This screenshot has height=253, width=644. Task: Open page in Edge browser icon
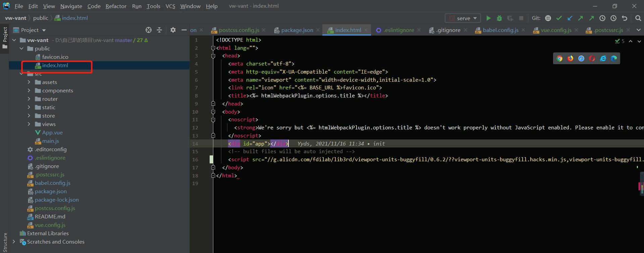click(x=614, y=58)
